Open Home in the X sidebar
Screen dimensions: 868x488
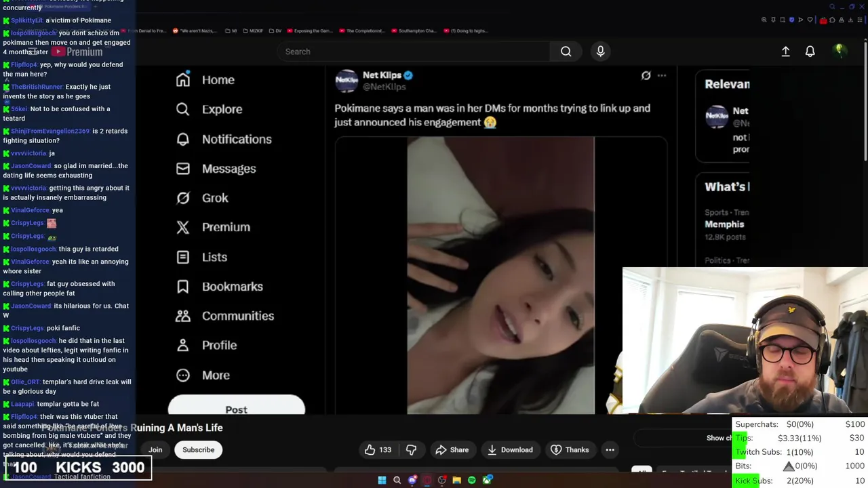click(x=205, y=80)
